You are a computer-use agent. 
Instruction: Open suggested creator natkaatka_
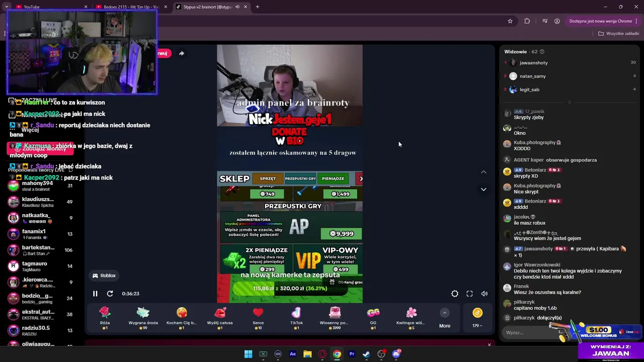41,218
